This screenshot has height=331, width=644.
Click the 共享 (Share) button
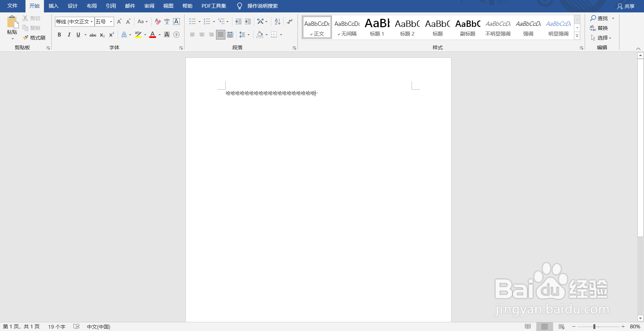click(626, 6)
